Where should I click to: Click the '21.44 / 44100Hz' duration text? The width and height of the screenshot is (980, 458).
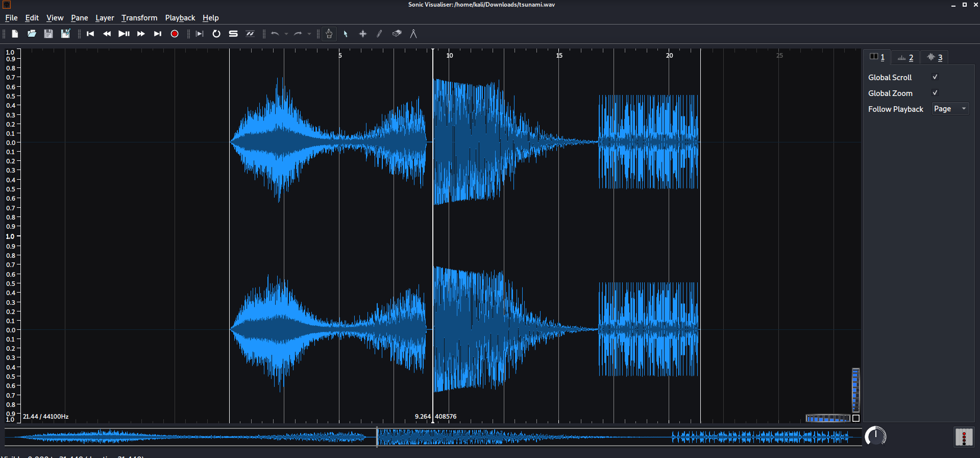click(45, 417)
